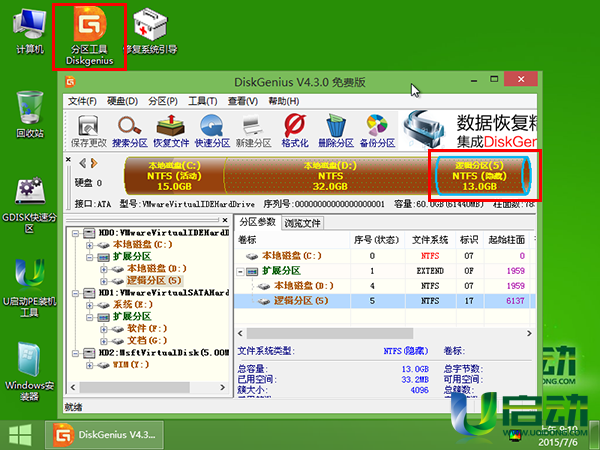The width and height of the screenshot is (600, 450).
Task: Click right arrow of partition table scrollbar
Action: coord(529,333)
